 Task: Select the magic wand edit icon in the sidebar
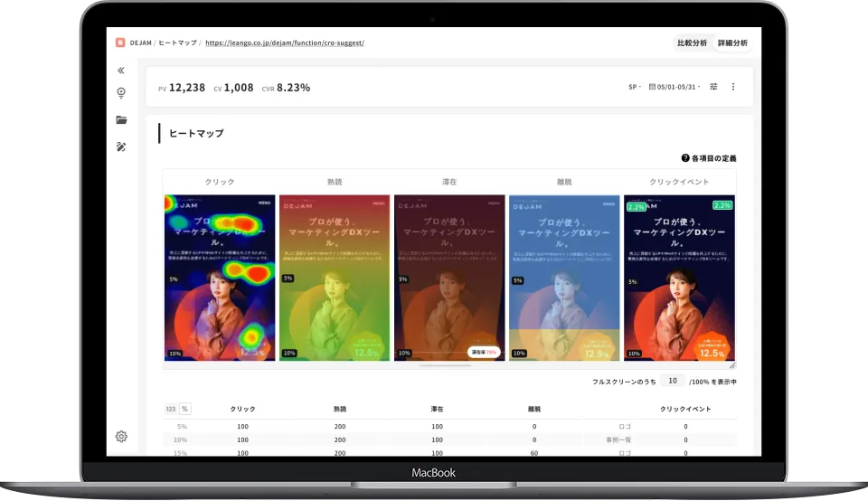121,147
